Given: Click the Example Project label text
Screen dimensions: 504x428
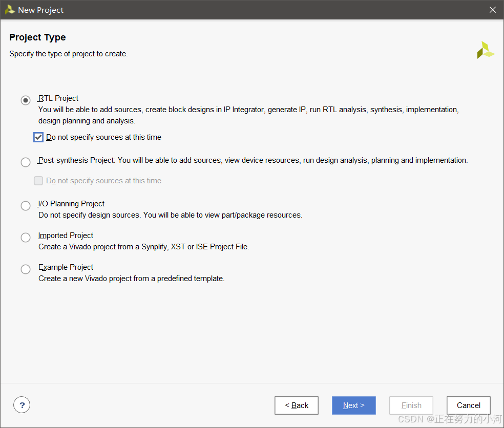Looking at the screenshot, I should (x=66, y=267).
